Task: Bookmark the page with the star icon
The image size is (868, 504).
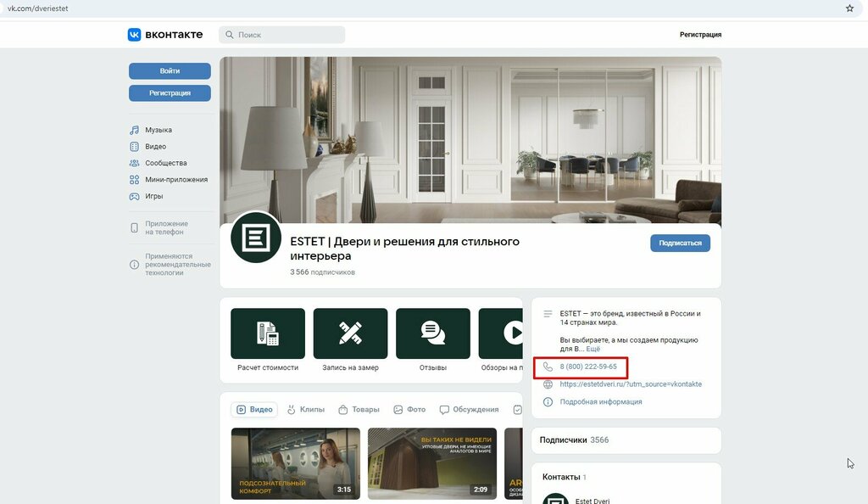Action: tap(849, 8)
